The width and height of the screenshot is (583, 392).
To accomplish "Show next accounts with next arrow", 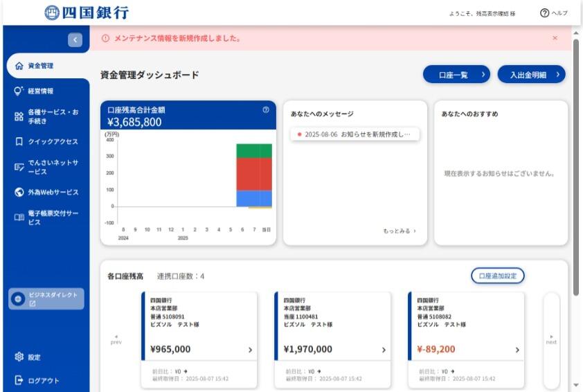I will coord(551,339).
